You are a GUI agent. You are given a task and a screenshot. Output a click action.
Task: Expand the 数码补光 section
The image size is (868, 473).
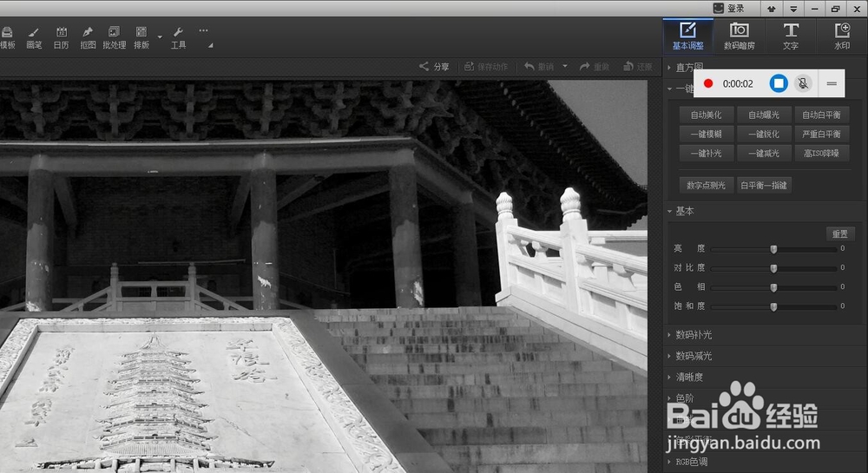[690, 335]
